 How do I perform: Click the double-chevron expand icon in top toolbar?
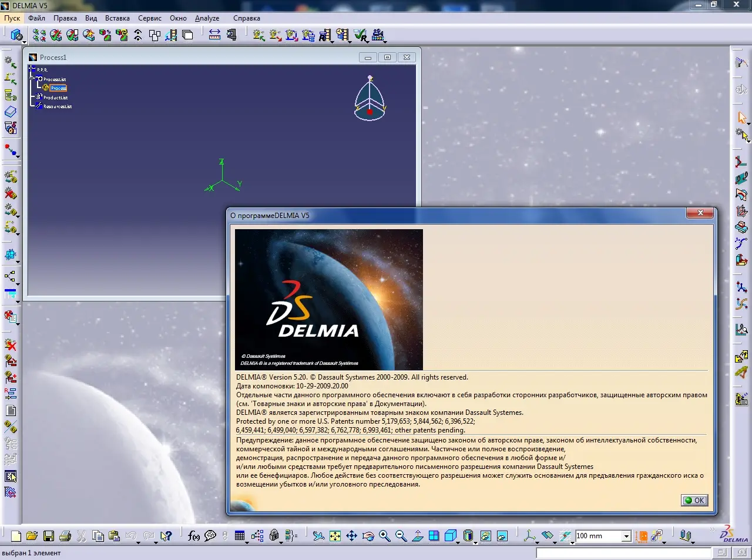point(137,35)
